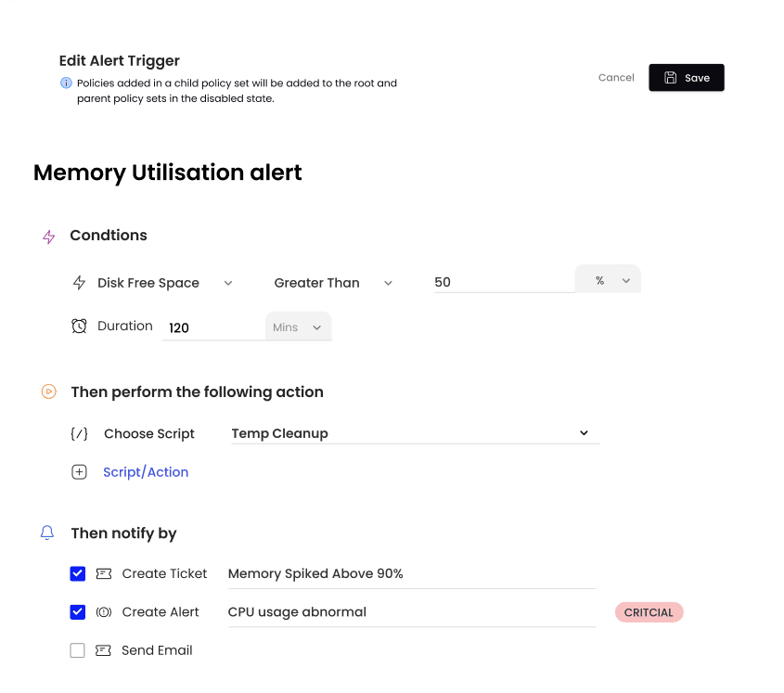The image size is (784, 693).
Task: Click the Condtions section heading
Action: [109, 235]
